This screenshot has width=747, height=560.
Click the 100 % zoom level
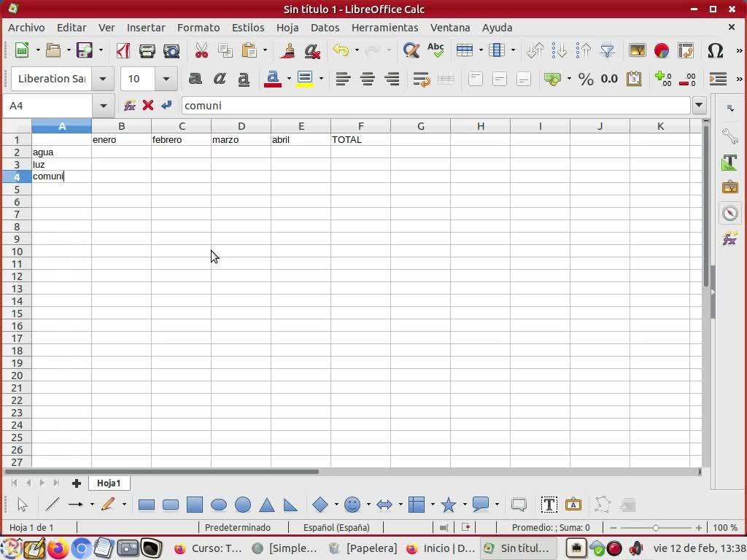point(725,528)
